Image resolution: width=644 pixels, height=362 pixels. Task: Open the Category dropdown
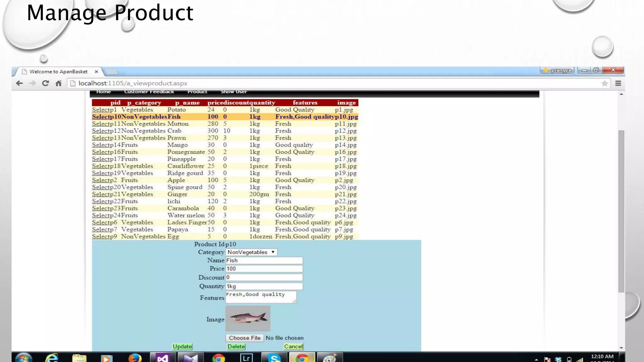point(251,252)
